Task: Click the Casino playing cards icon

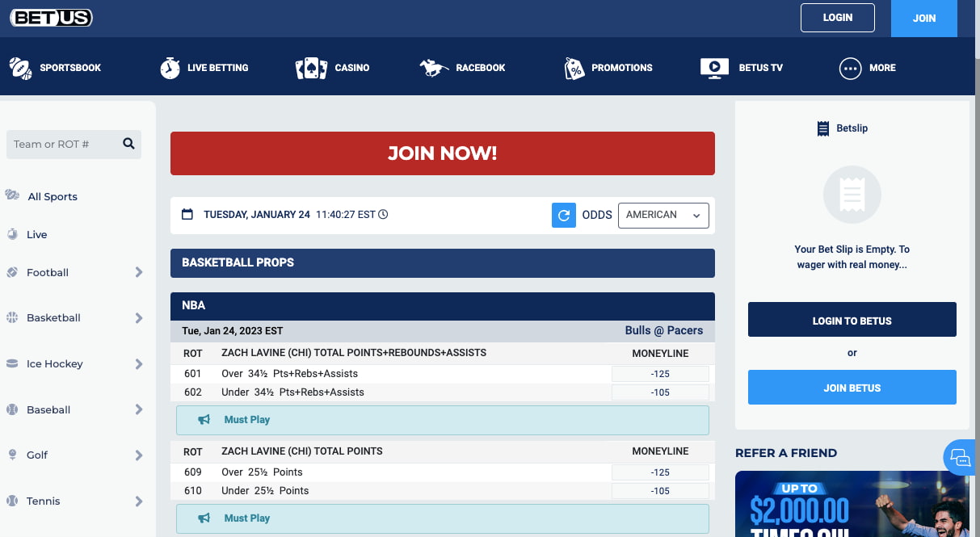Action: tap(311, 68)
